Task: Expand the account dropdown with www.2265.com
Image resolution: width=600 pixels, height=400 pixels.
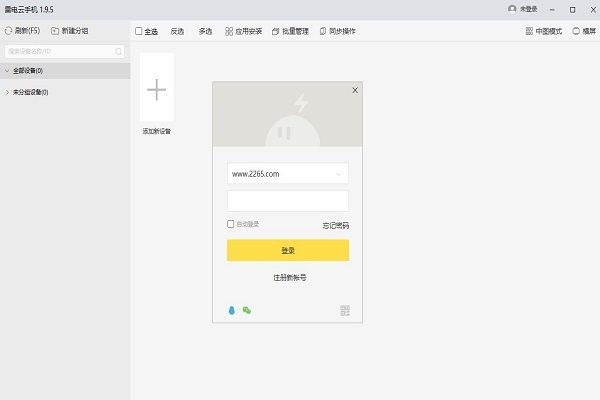Action: pos(341,173)
